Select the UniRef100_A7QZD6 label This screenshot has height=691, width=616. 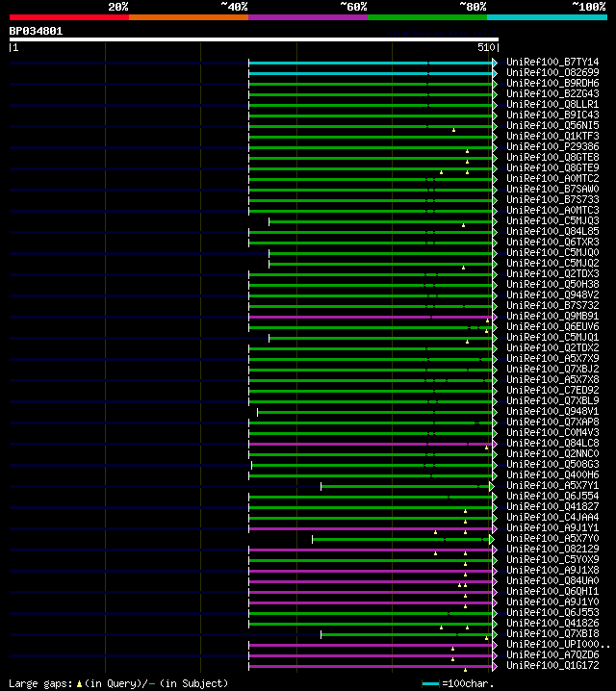point(552,654)
